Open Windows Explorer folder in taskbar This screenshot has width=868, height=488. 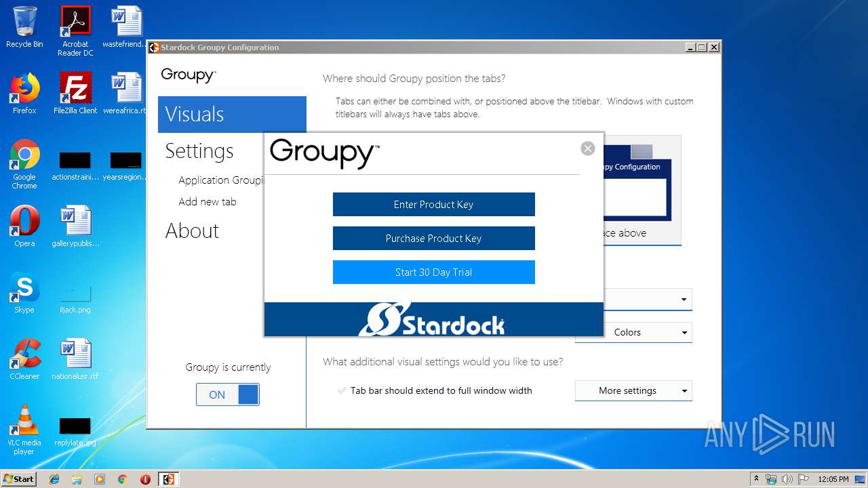point(77,479)
